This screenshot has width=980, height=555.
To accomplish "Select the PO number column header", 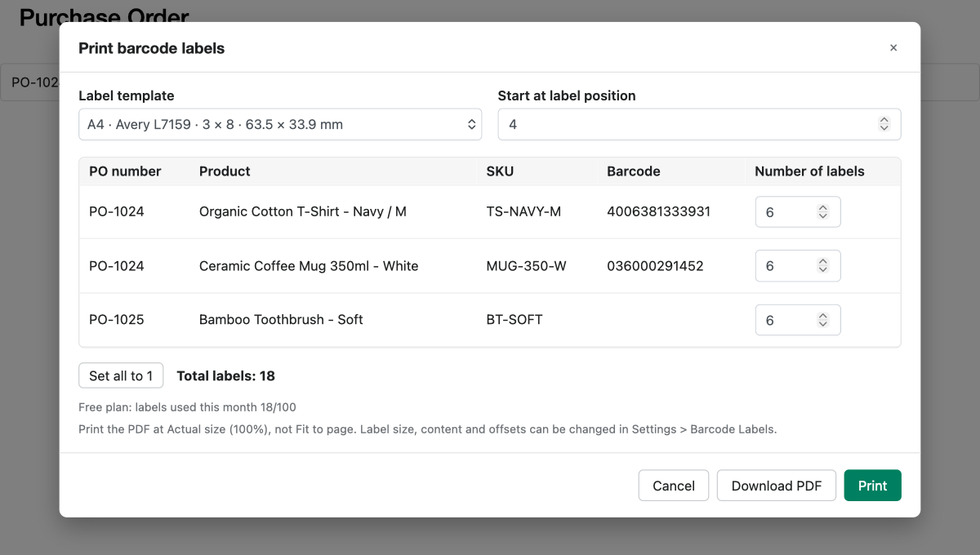I will [125, 171].
